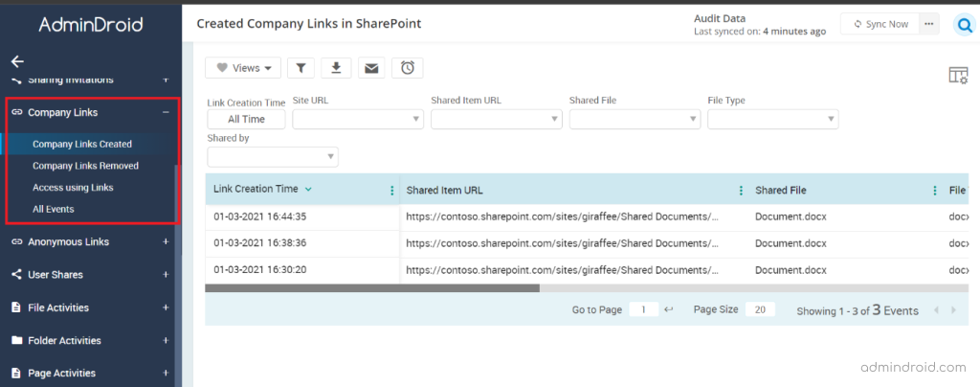Click the more options ellipsis beside Sync Now
The image size is (980, 387).
[928, 24]
